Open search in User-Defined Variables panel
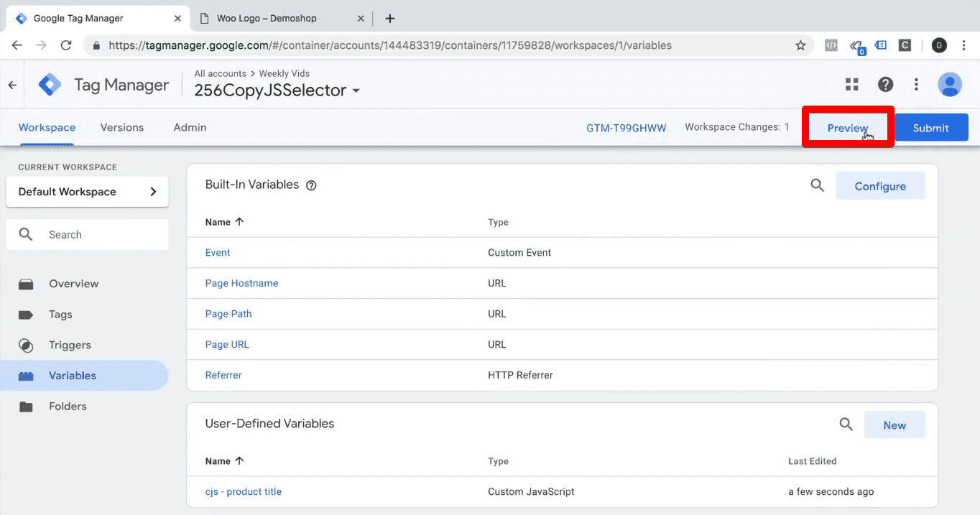Image resolution: width=980 pixels, height=515 pixels. (846, 424)
